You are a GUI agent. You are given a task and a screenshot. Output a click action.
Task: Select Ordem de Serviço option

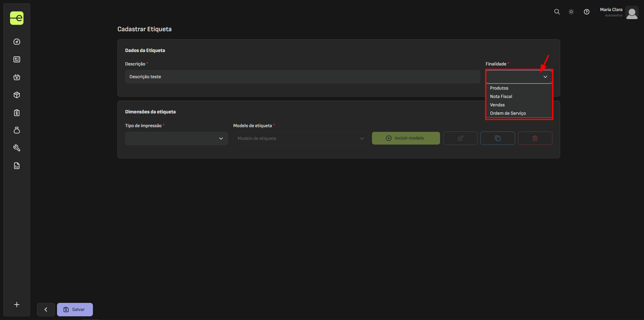tap(519, 113)
